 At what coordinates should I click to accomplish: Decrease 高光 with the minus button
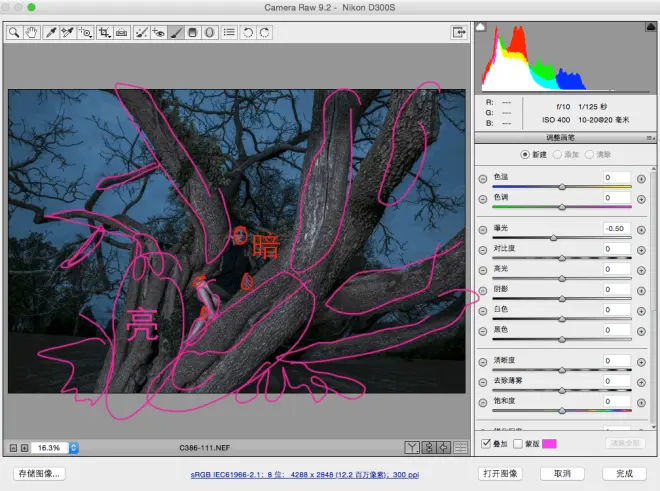(483, 270)
